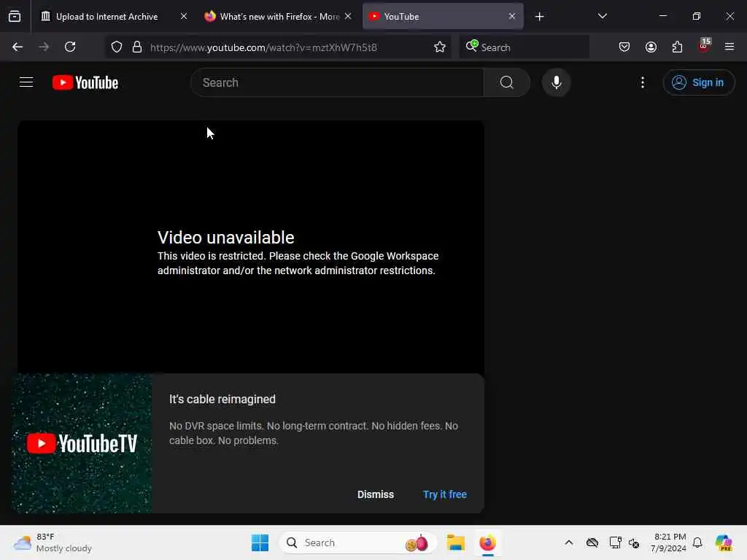This screenshot has width=747, height=560.
Task: Open File Explorer from taskbar
Action: tap(455, 542)
